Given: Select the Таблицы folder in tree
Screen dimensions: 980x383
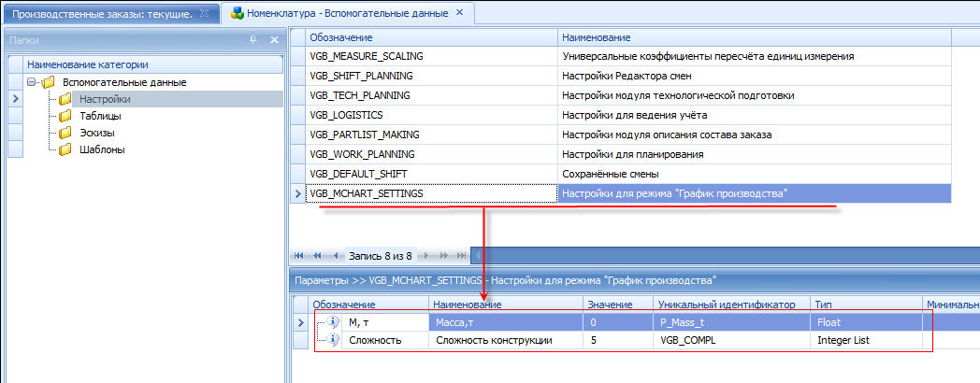Looking at the screenshot, I should coord(99,116).
